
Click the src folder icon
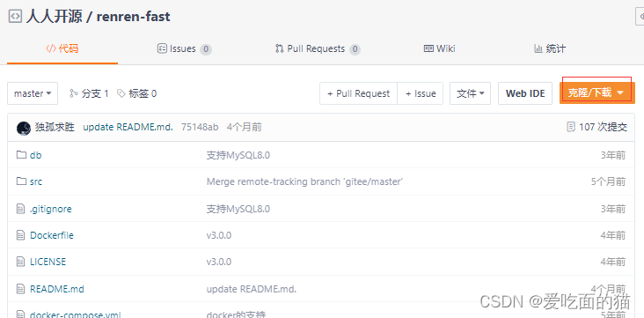point(21,181)
